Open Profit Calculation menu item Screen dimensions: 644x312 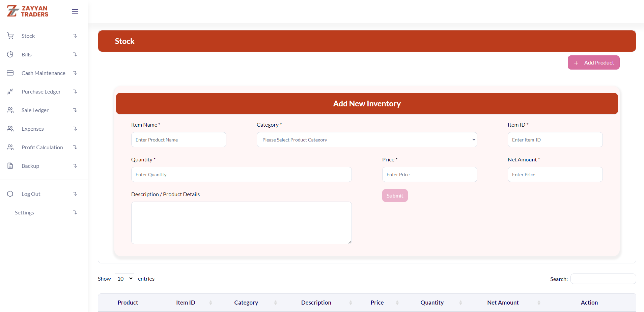click(x=42, y=147)
